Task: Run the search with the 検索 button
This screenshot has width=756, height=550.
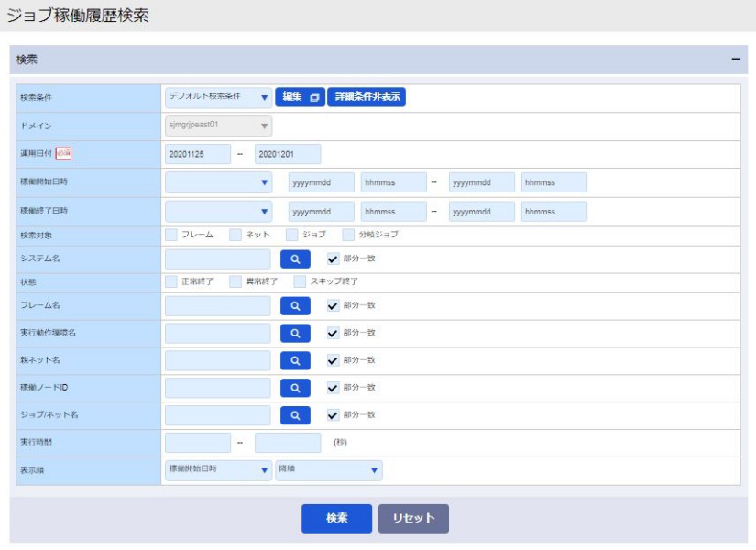Action: coord(336,519)
